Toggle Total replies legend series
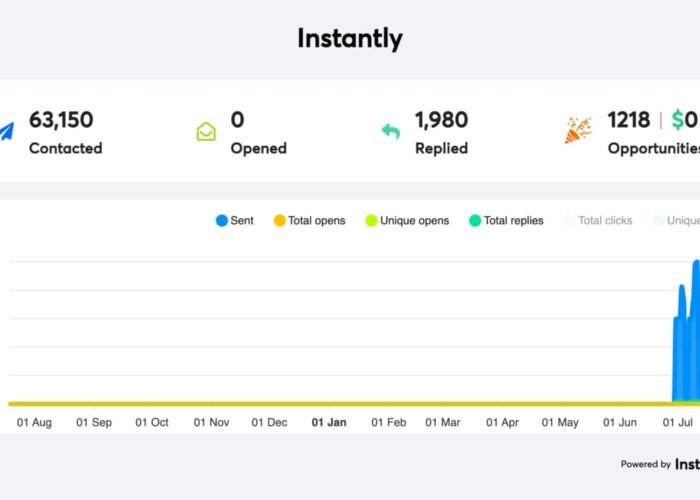The image size is (700, 500). point(506,220)
